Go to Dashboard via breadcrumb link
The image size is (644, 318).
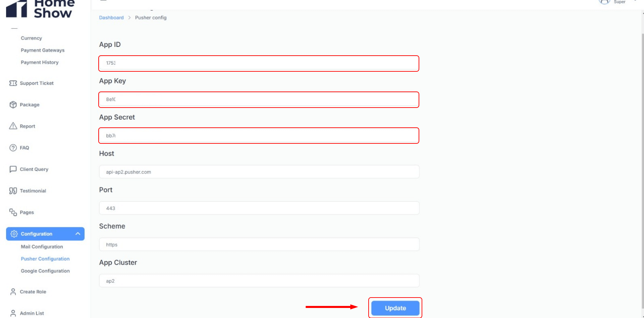point(111,18)
